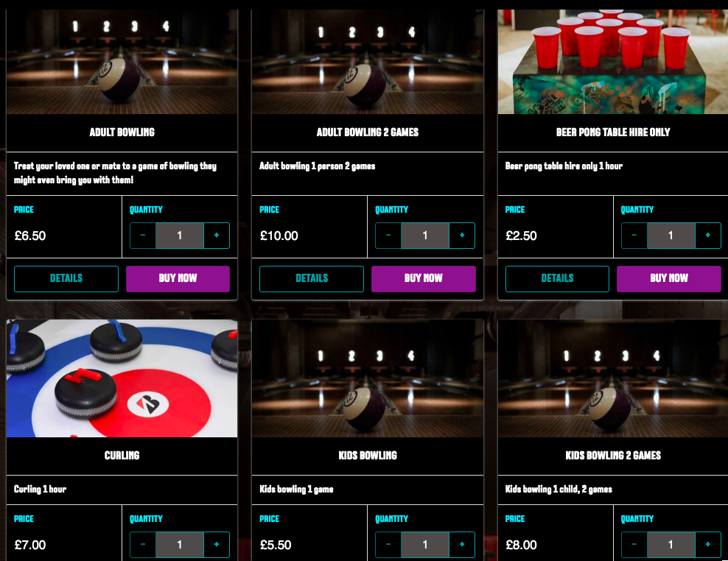Increase Adult Bowling 2 Games quantity
The image size is (728, 561).
462,236
